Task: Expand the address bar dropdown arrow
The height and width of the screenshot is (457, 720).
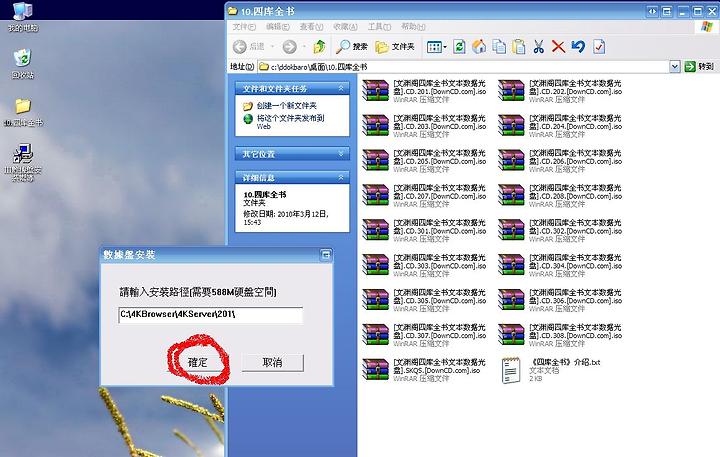Action: (675, 67)
